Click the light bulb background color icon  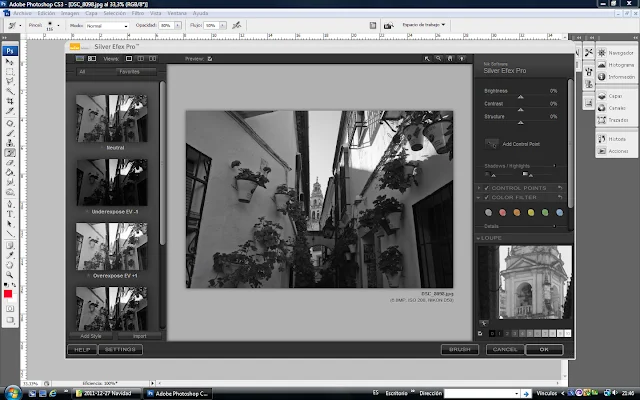[462, 59]
